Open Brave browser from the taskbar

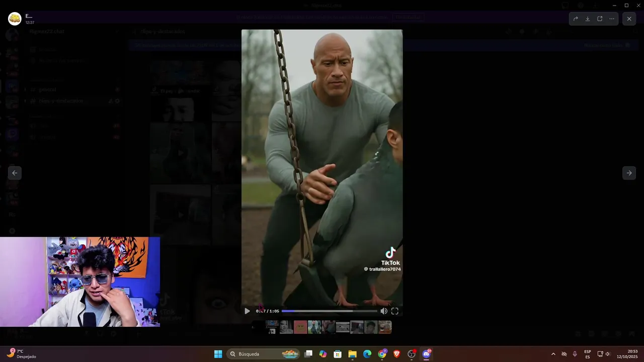click(x=397, y=354)
